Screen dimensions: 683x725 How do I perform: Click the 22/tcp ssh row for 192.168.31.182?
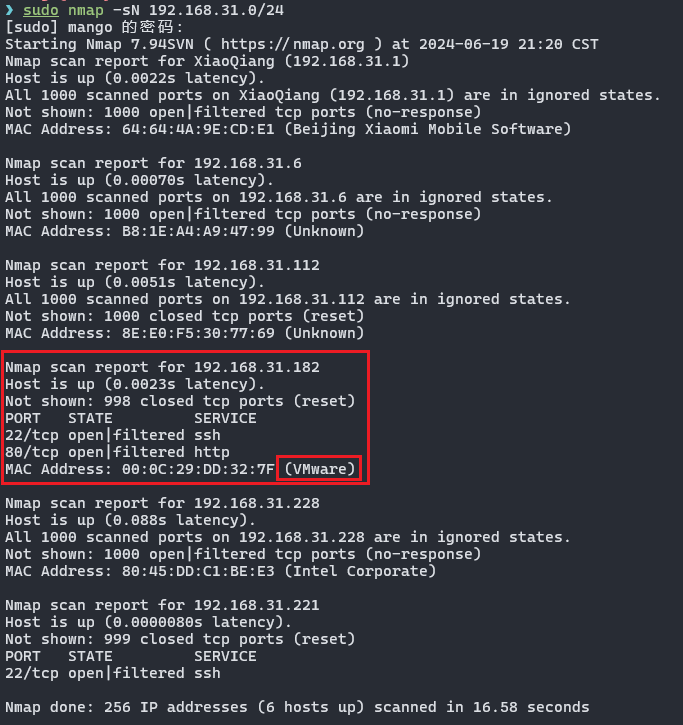113,435
